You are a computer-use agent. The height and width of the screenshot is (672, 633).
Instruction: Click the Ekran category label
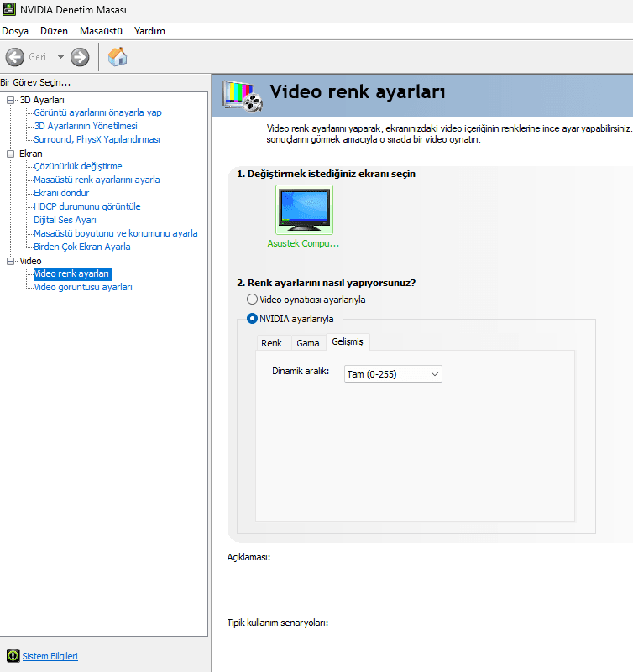tap(31, 154)
